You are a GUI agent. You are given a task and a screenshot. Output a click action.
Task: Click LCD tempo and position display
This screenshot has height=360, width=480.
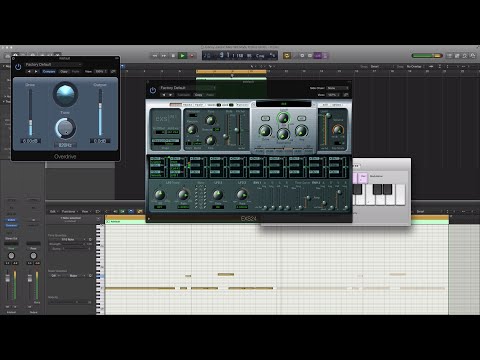pyautogui.click(x=240, y=56)
